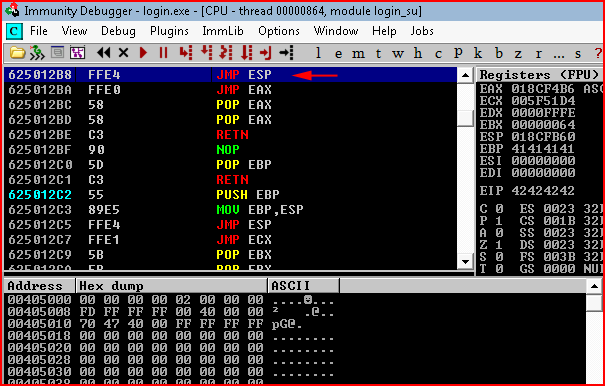Show breakpoints with the 'b' button

[499, 53]
